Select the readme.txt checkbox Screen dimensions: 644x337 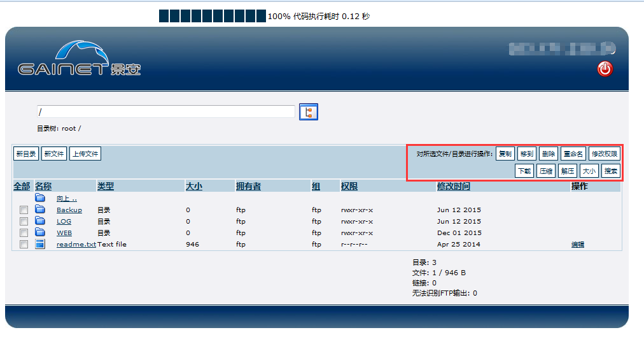pyautogui.click(x=24, y=245)
